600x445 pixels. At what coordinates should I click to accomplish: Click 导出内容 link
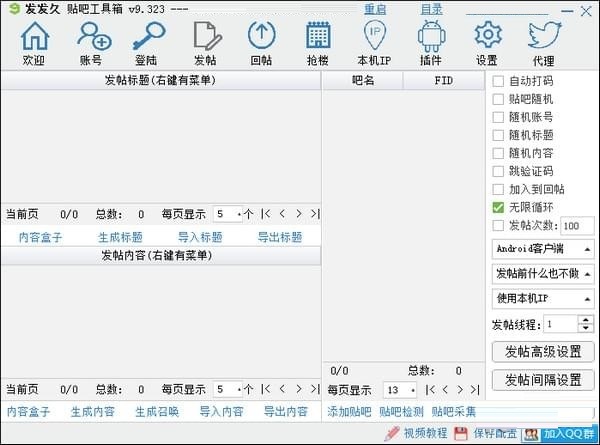285,412
